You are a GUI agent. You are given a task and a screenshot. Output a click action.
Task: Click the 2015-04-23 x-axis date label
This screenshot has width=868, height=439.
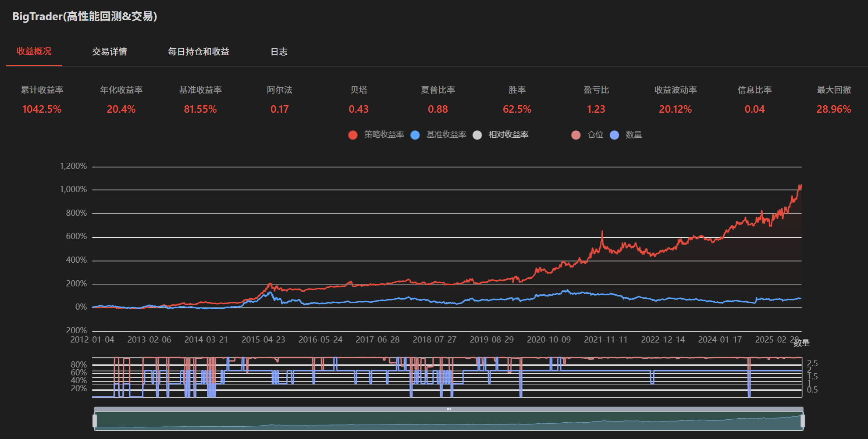tap(263, 339)
